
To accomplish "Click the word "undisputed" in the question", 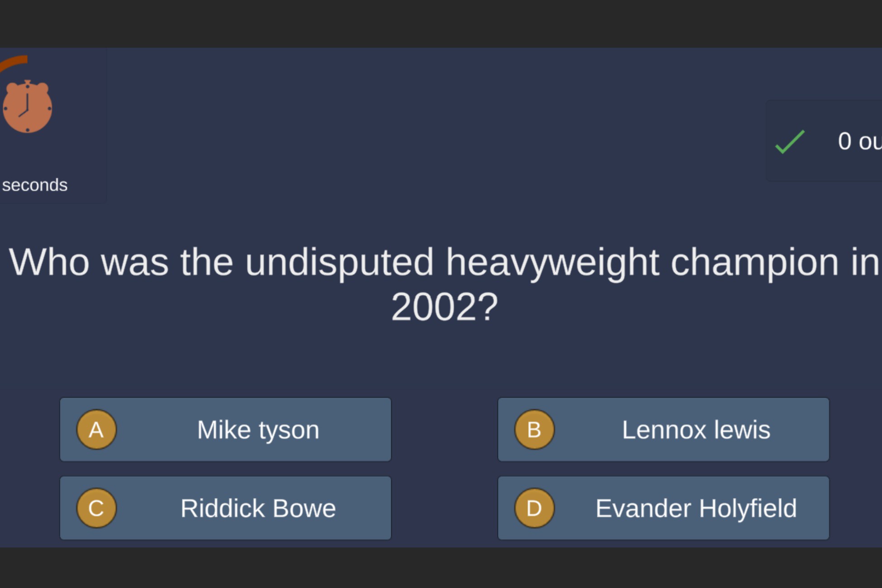I will [x=339, y=262].
